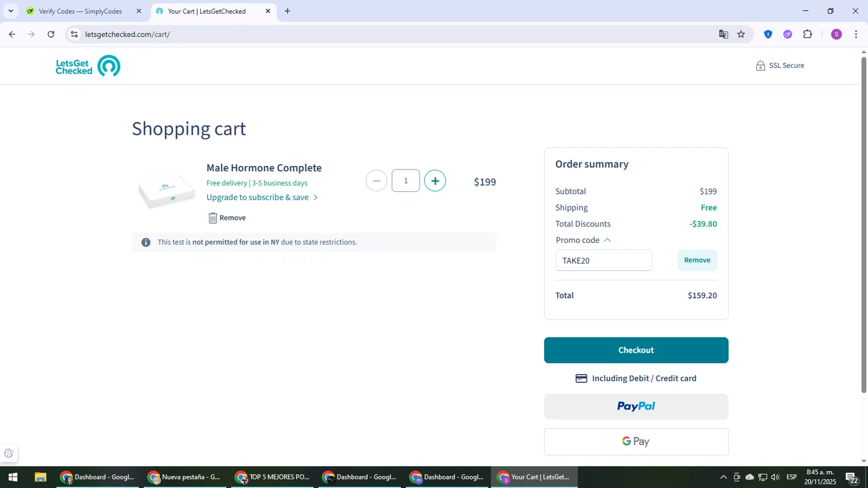
Task: Increase quantity with the plus button
Action: pyautogui.click(x=435, y=181)
